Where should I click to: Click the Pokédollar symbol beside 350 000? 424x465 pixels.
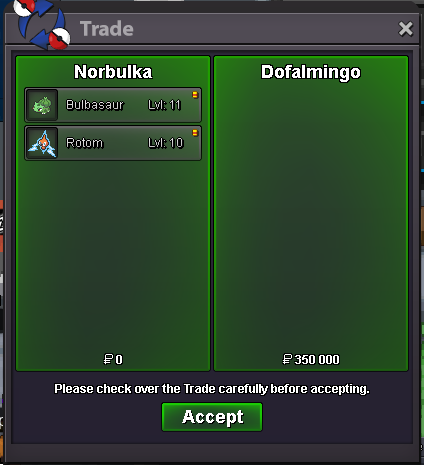click(x=287, y=359)
